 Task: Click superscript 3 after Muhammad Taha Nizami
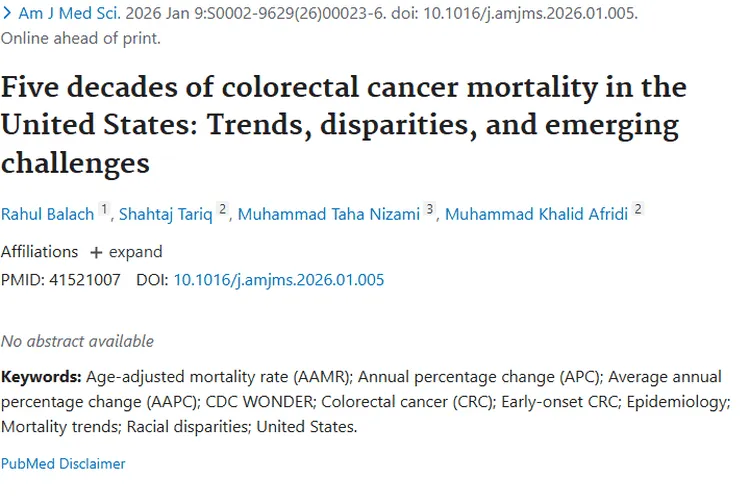(430, 210)
